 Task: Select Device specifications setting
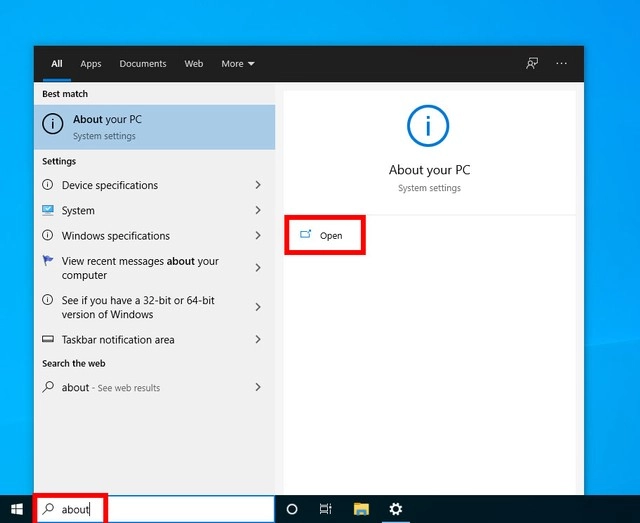coord(155,185)
